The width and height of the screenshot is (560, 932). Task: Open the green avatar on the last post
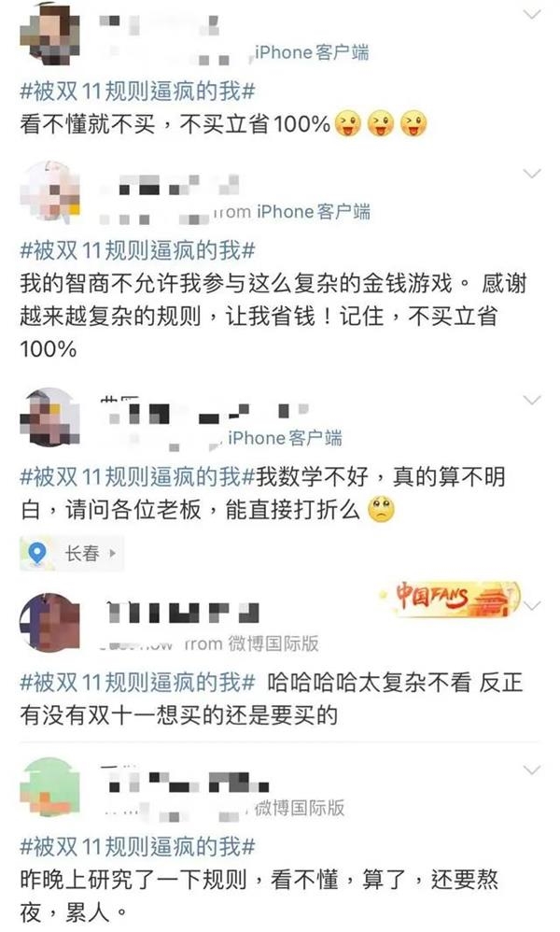point(49,786)
